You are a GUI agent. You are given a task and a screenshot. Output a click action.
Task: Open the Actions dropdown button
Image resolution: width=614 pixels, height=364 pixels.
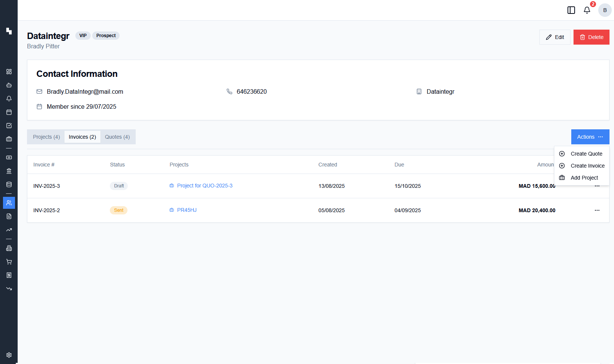[x=590, y=137]
